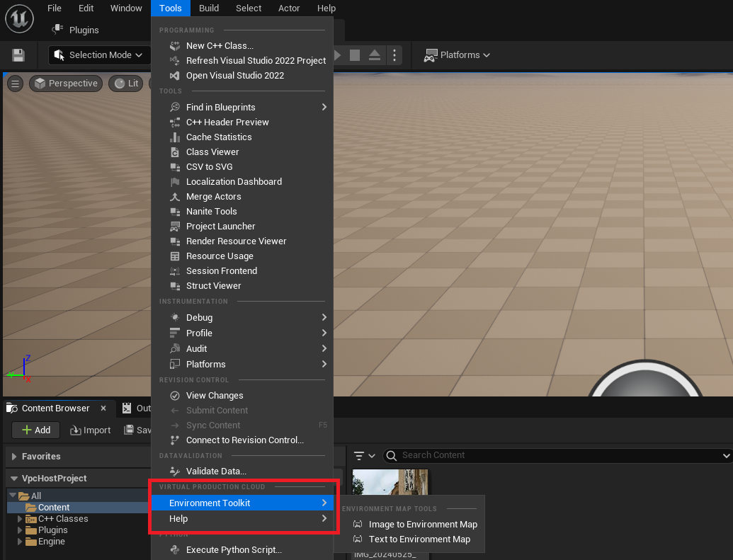This screenshot has width=733, height=560.
Task: Click Image to Environment Map
Action: pos(422,525)
